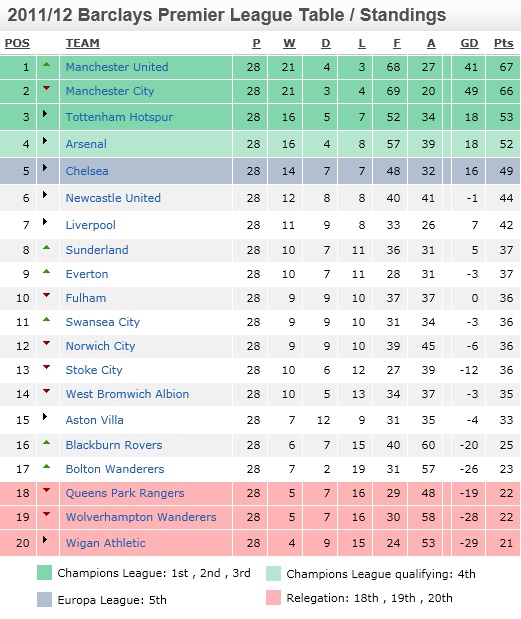
Task: Open West Bromwich Albion team link
Action: pyautogui.click(x=127, y=394)
